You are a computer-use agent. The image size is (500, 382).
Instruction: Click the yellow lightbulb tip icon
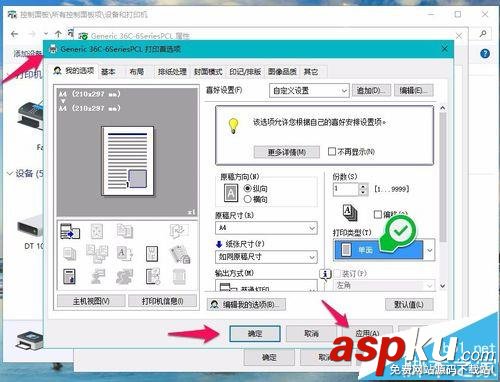(233, 126)
